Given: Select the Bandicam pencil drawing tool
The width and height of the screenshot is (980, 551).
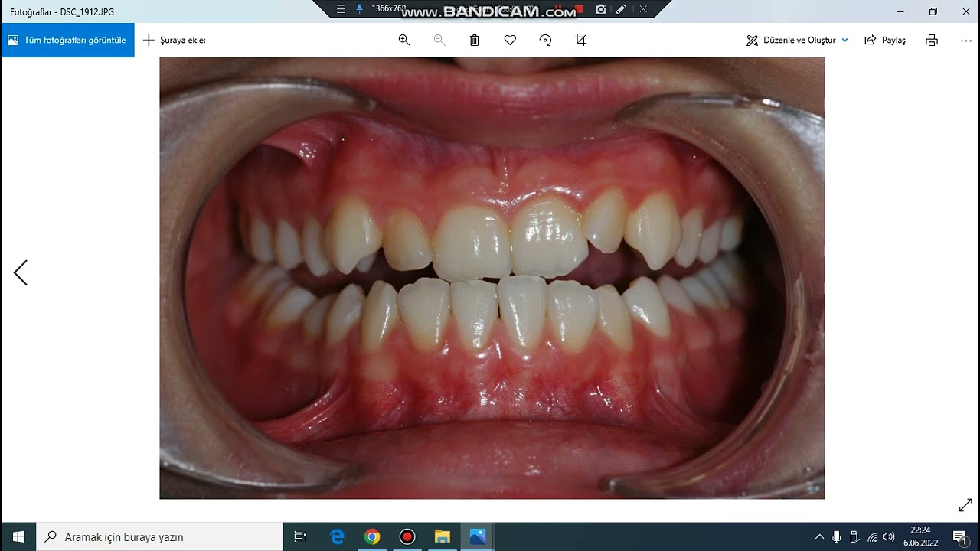Looking at the screenshot, I should pyautogui.click(x=621, y=9).
